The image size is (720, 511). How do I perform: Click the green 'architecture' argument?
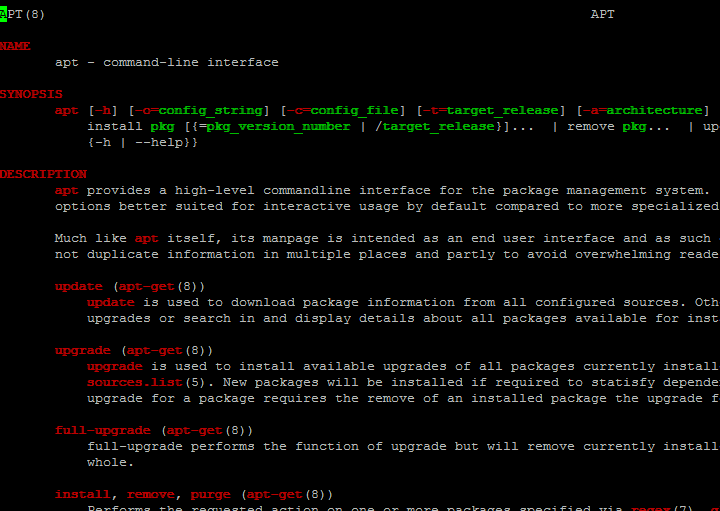tap(655, 111)
